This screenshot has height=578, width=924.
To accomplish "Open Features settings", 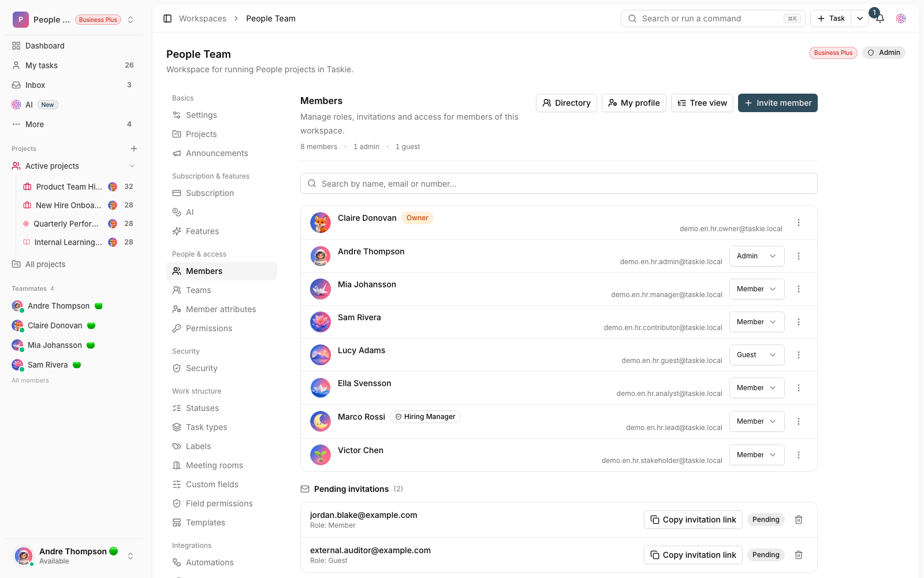I will tap(222, 231).
